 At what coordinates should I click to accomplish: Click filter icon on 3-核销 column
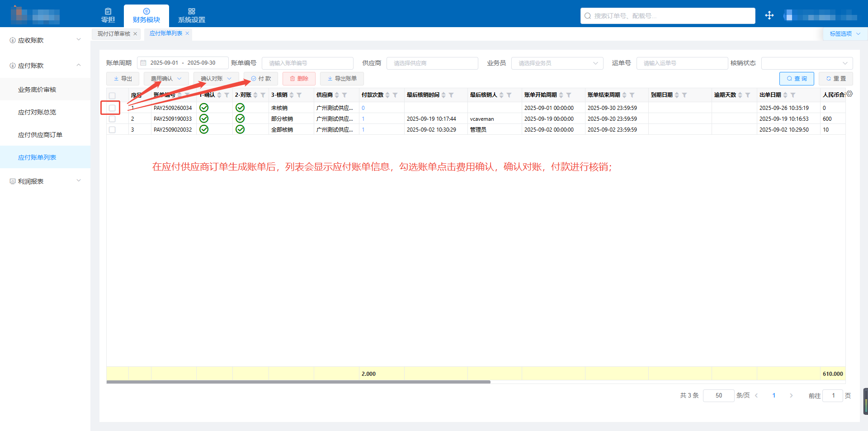pyautogui.click(x=299, y=95)
